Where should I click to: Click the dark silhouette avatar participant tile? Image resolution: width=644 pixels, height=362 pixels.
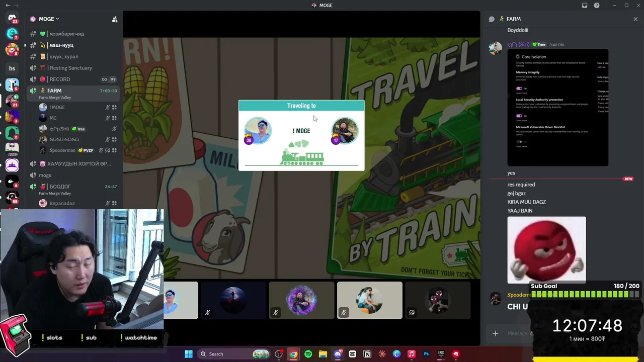[233, 300]
